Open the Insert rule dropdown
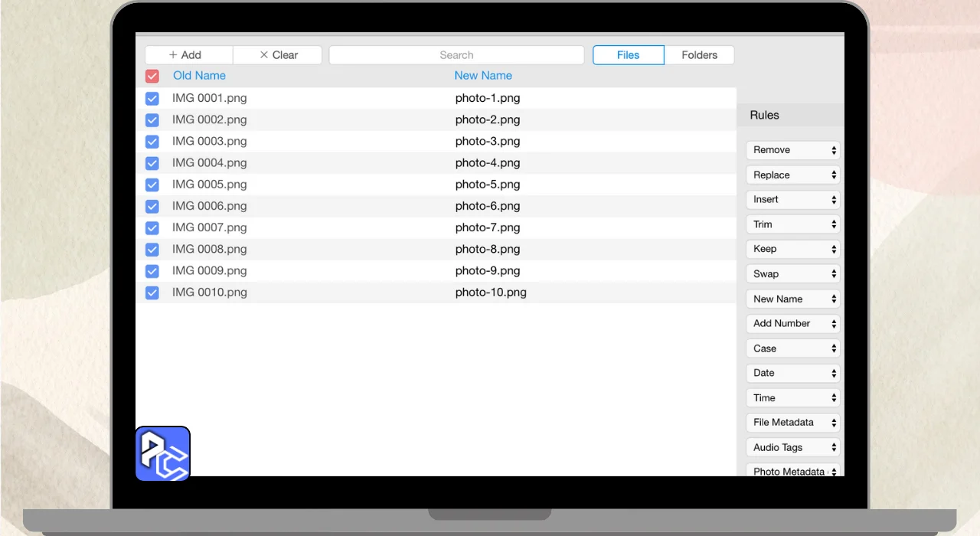The width and height of the screenshot is (980, 536). 793,199
